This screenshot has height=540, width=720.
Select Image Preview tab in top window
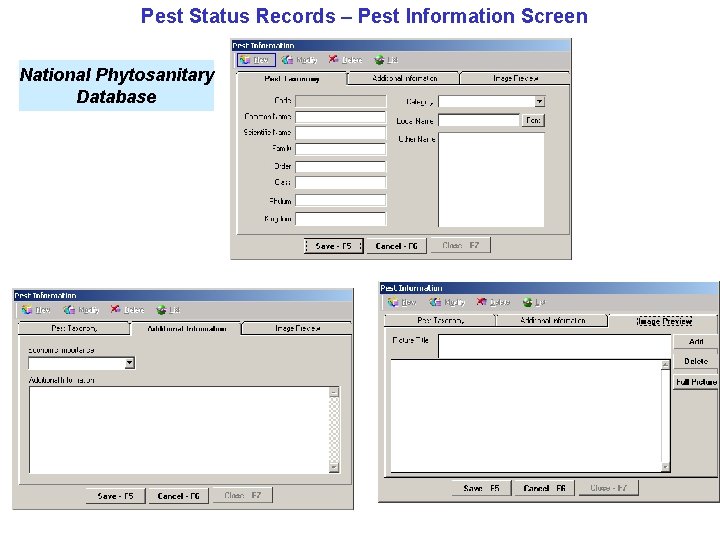(x=515, y=78)
